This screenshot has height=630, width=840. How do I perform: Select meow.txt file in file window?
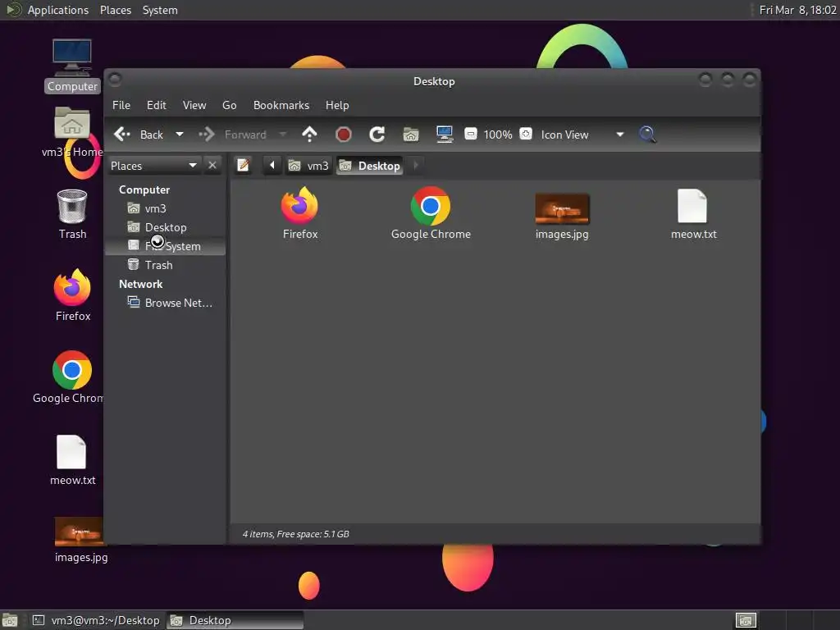pos(693,213)
